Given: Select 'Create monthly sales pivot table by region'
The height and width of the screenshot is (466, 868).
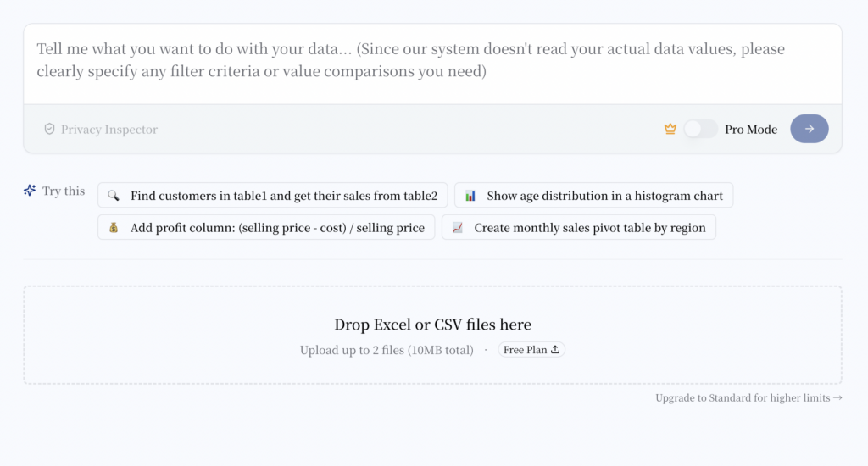Looking at the screenshot, I should (x=578, y=227).
